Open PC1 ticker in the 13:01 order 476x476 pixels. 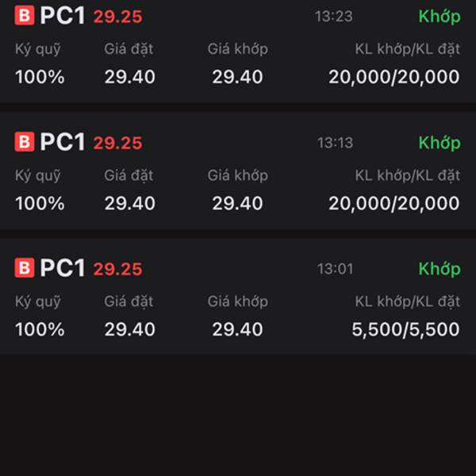click(62, 268)
